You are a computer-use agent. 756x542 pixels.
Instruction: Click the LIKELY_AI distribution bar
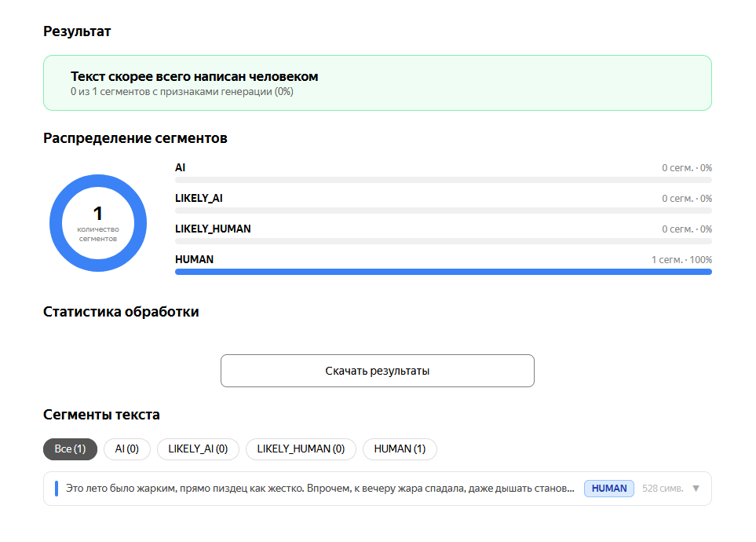click(x=443, y=211)
